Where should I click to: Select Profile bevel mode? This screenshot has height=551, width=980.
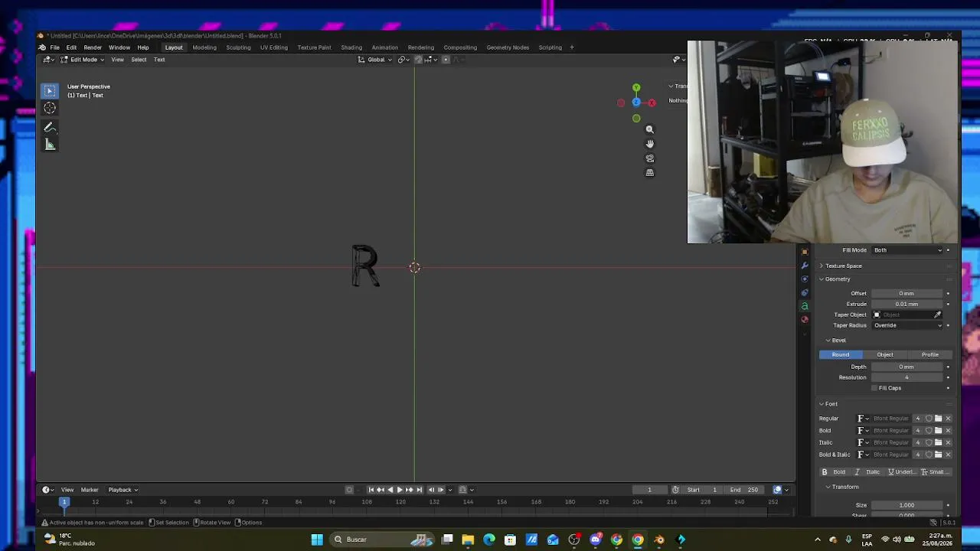point(930,354)
